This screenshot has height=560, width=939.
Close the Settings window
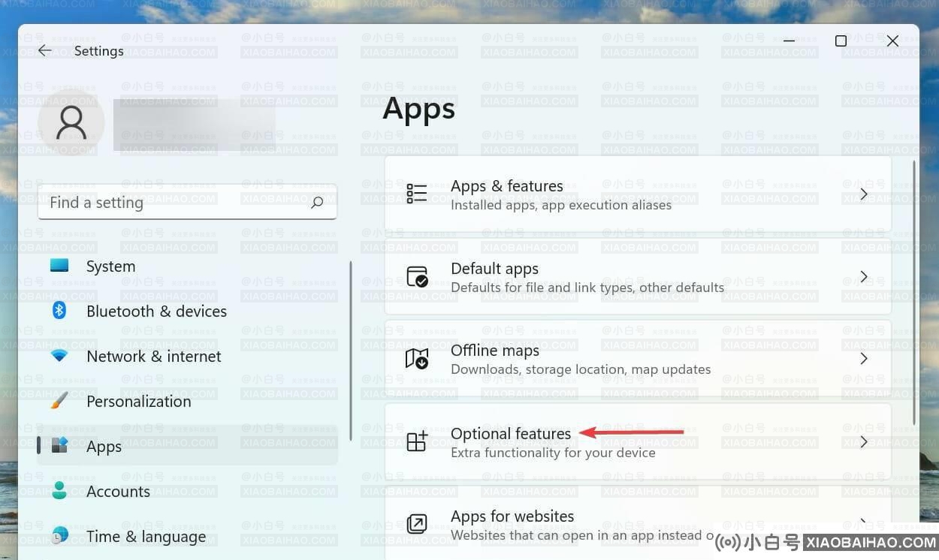pos(892,41)
